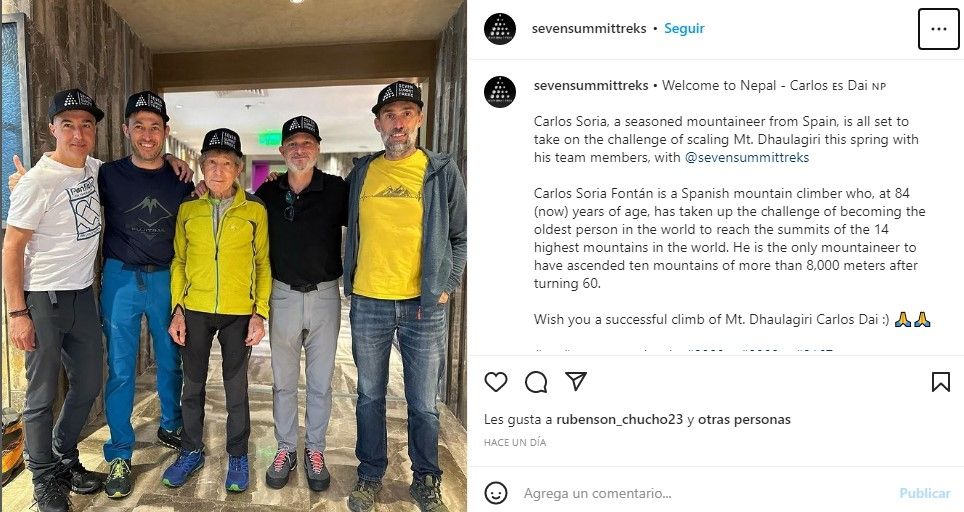
Task: Open sevensummittreks username in caption
Action: (x=591, y=85)
